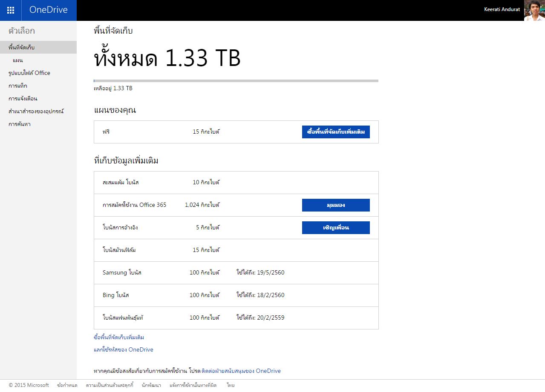Open Keerati Andurat account name

tap(502, 9)
